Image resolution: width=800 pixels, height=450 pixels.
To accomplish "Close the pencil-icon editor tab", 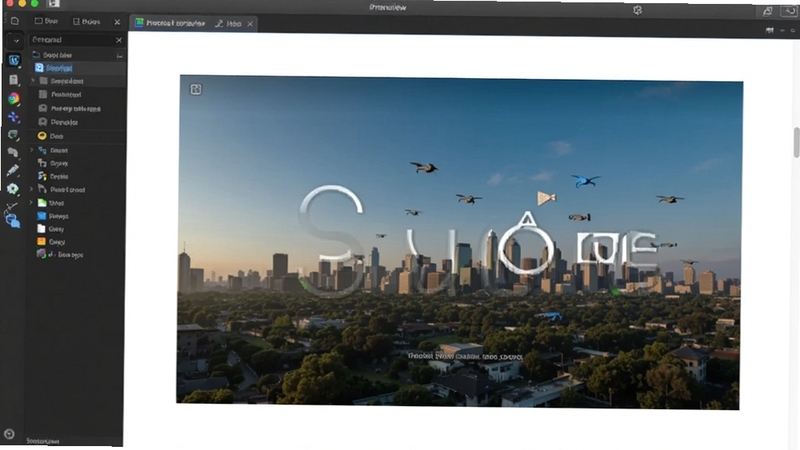I will [x=250, y=24].
